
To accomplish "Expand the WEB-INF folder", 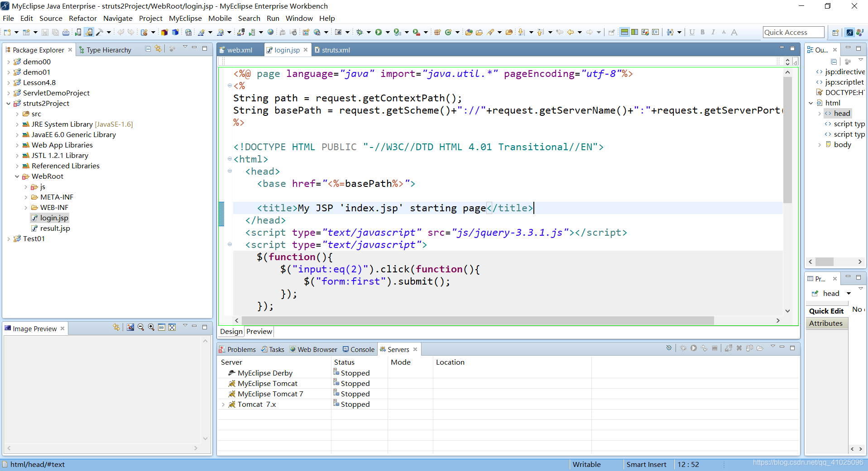I will (x=26, y=207).
